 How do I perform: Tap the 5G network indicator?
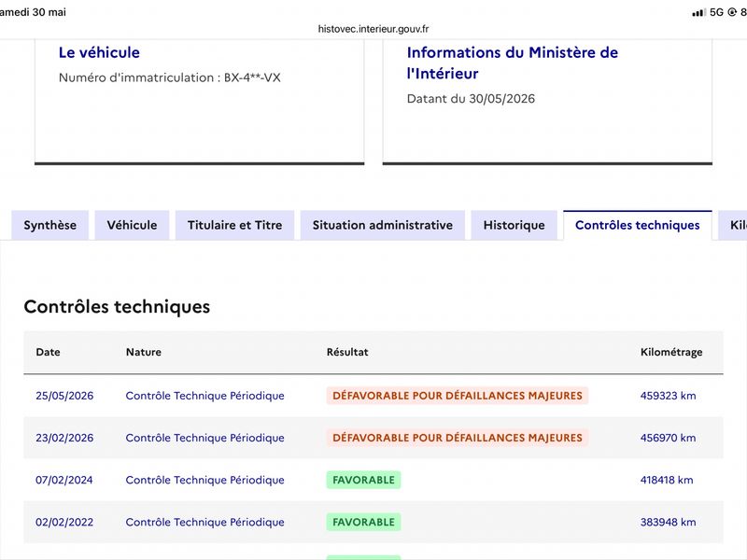[x=716, y=12]
